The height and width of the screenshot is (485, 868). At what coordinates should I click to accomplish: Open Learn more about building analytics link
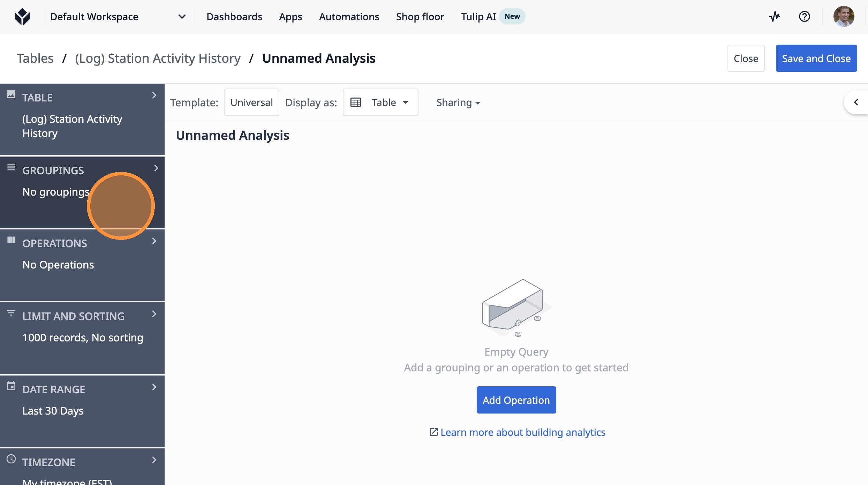click(522, 432)
